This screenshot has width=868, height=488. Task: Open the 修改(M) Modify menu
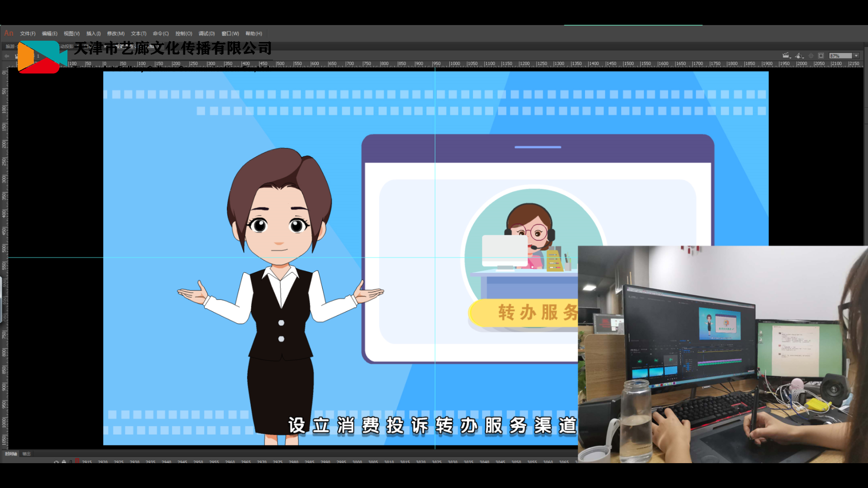[116, 33]
